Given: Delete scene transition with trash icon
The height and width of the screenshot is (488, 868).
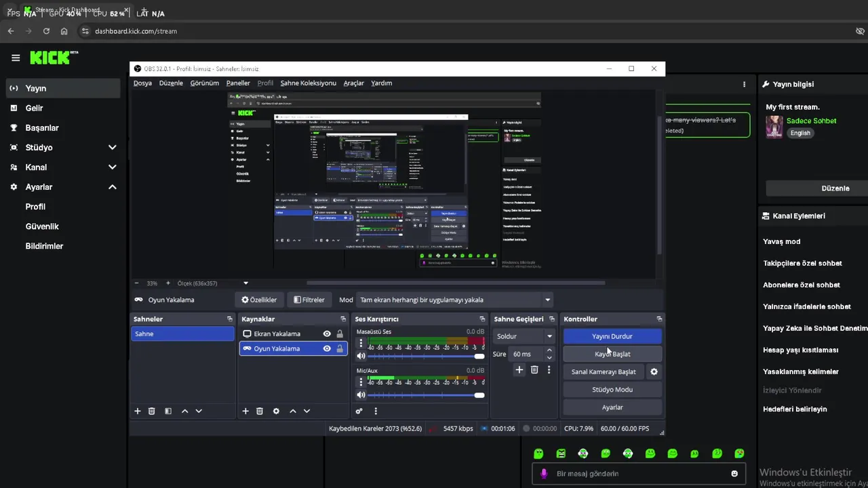Looking at the screenshot, I should 534,369.
